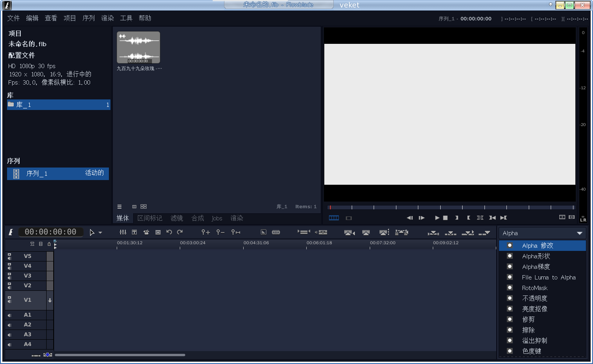Click the Flowblade logo icon beside timecode

coord(11,232)
